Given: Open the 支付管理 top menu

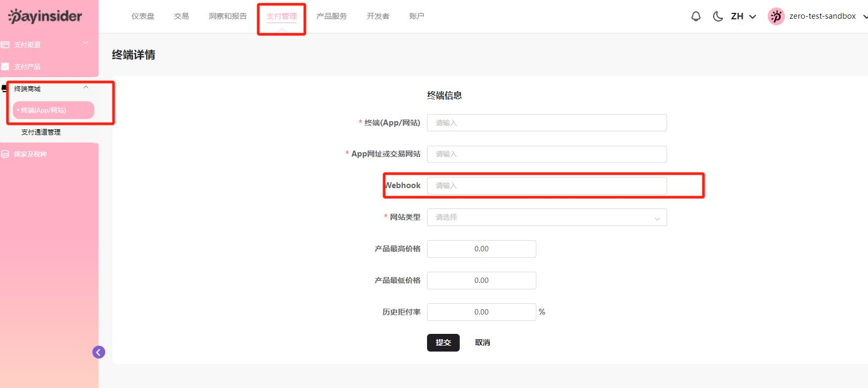Looking at the screenshot, I should (x=281, y=16).
